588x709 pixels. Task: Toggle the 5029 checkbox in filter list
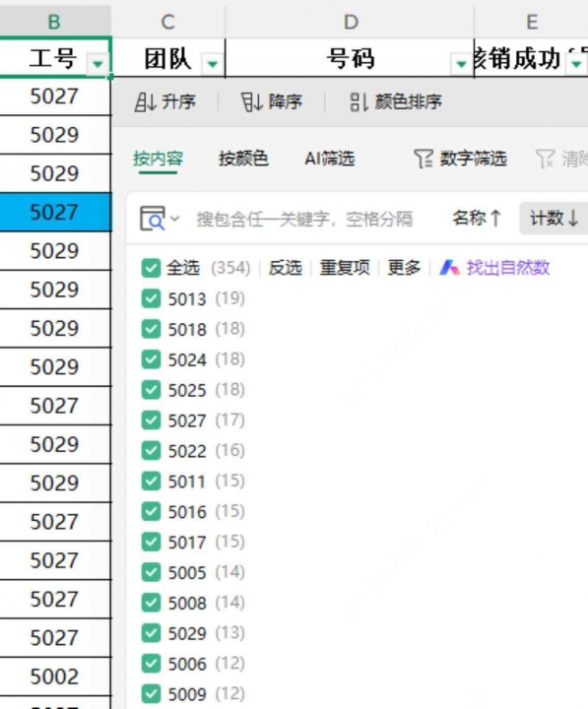tap(151, 633)
